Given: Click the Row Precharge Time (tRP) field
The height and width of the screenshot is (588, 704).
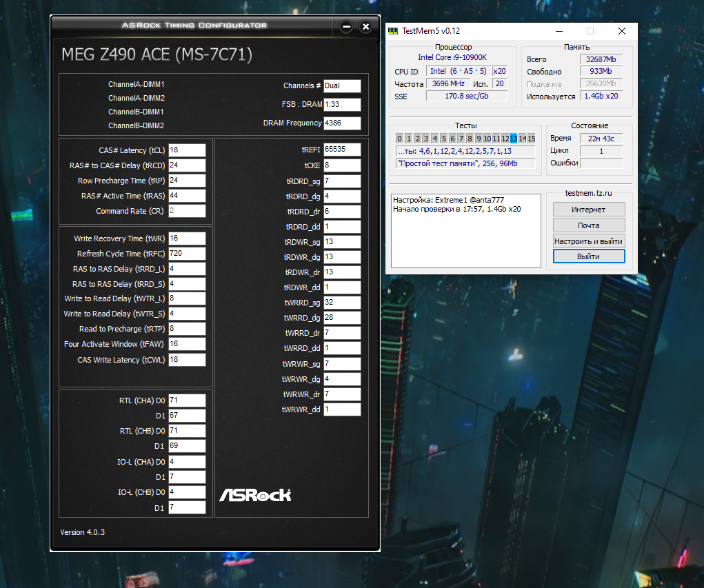Looking at the screenshot, I should [188, 181].
